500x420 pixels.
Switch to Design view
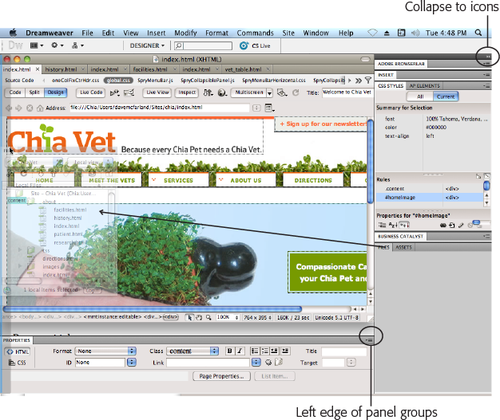[55, 92]
